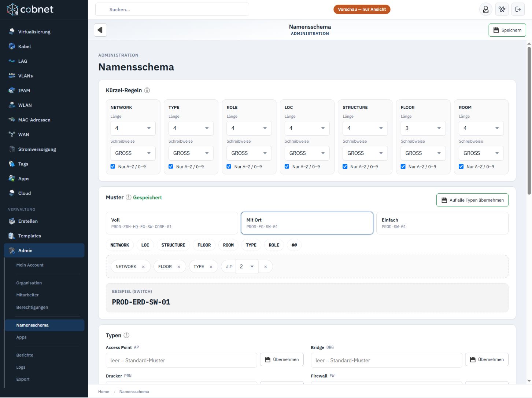Open the Virtualisierung sidebar icon

pos(12,32)
